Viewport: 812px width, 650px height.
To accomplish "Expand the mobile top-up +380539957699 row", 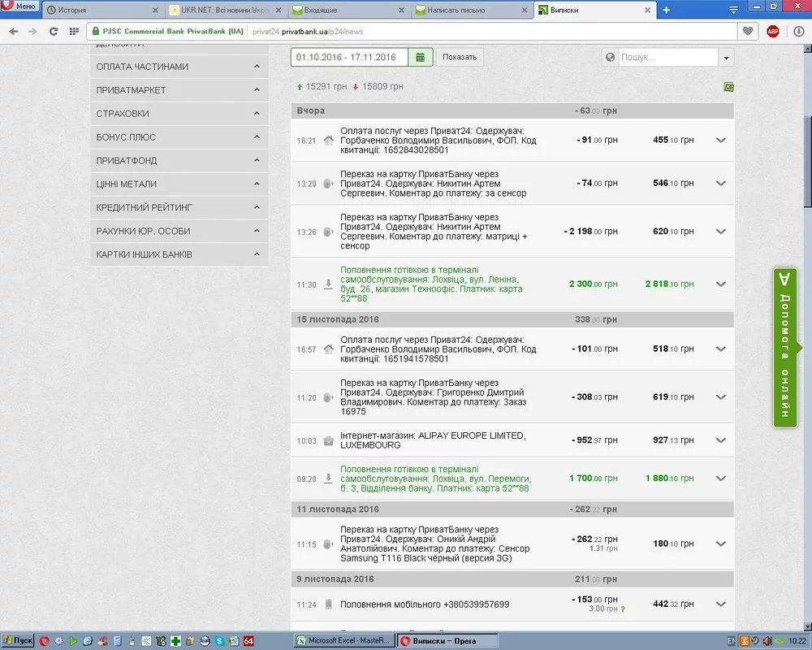I will [721, 604].
